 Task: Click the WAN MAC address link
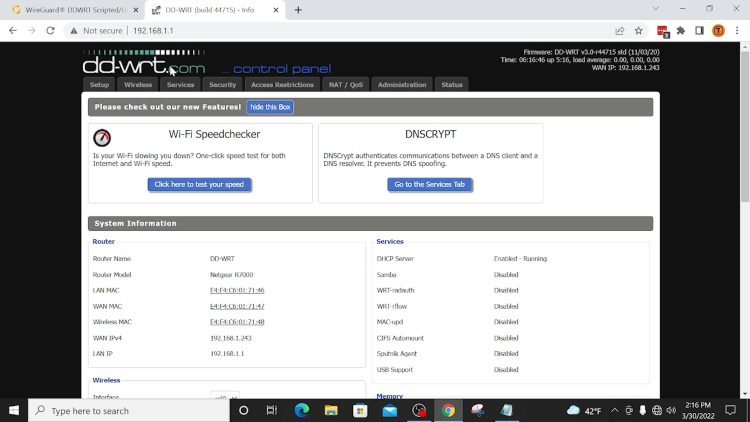(x=237, y=306)
